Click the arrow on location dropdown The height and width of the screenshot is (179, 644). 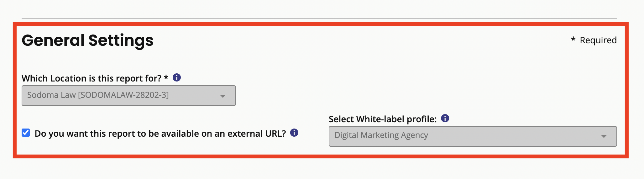(223, 96)
